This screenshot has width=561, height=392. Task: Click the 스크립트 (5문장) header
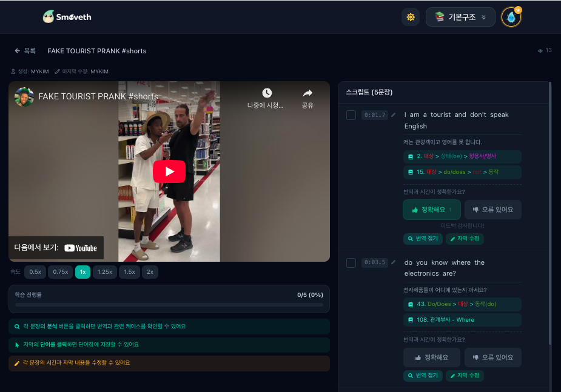point(369,92)
